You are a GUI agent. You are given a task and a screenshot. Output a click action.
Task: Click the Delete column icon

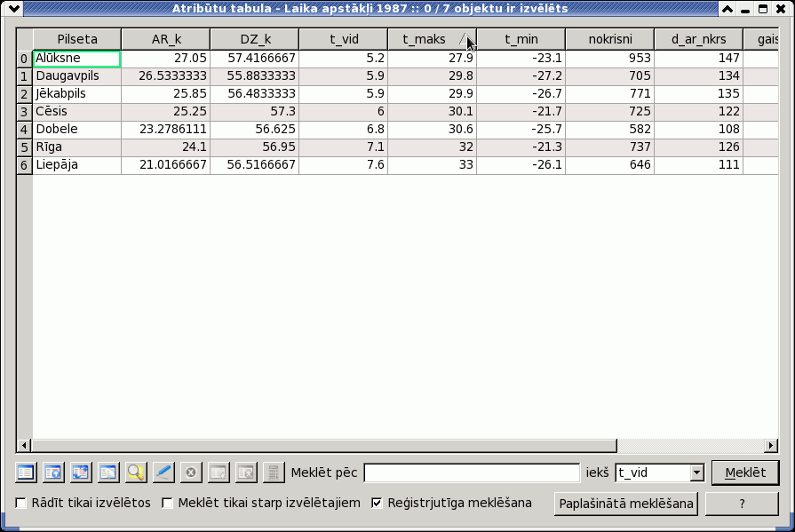click(246, 472)
